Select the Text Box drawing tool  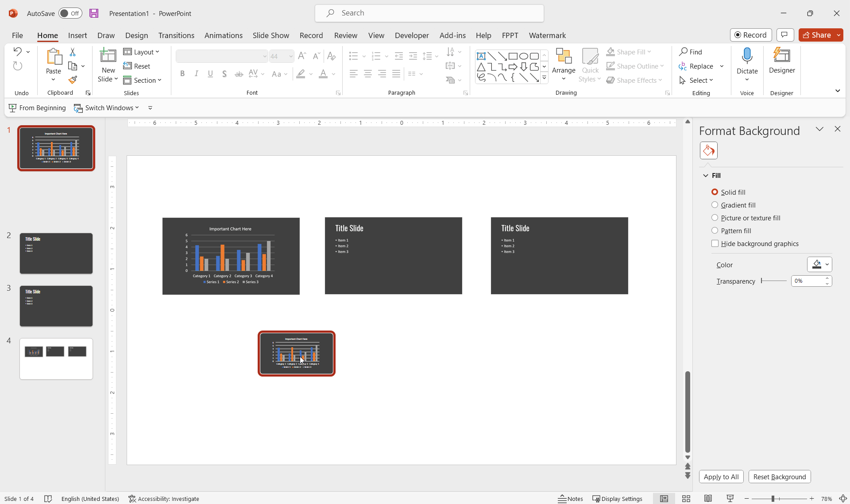tap(482, 56)
